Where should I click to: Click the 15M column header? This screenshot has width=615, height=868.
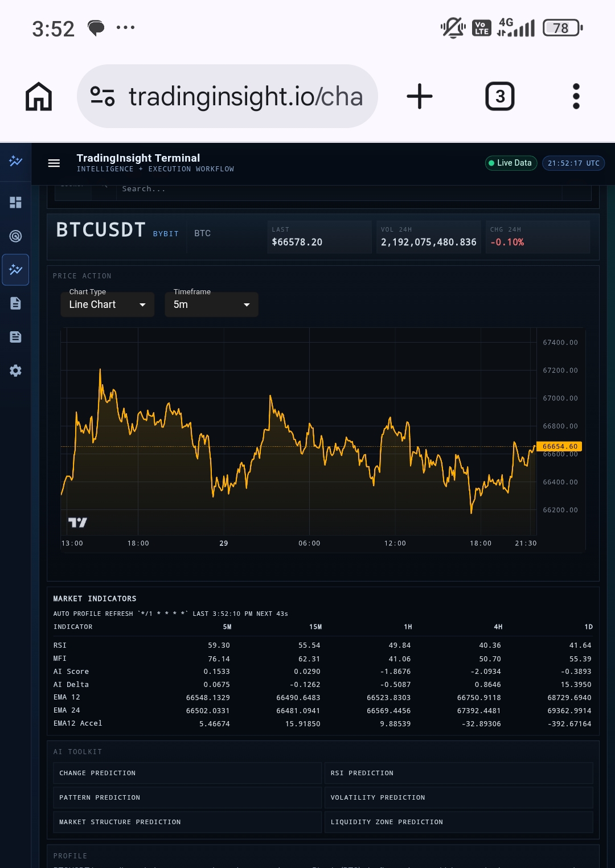click(315, 627)
